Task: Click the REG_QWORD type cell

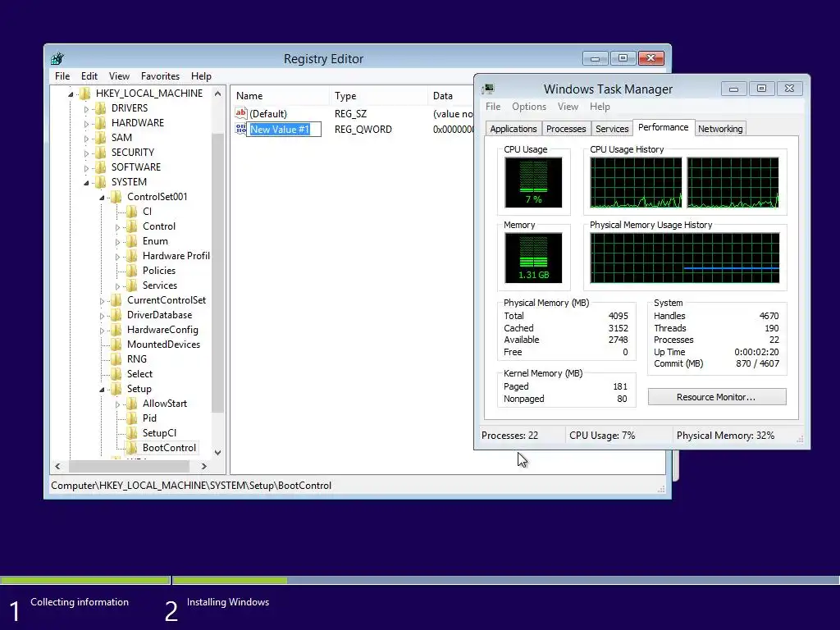Action: pos(363,129)
